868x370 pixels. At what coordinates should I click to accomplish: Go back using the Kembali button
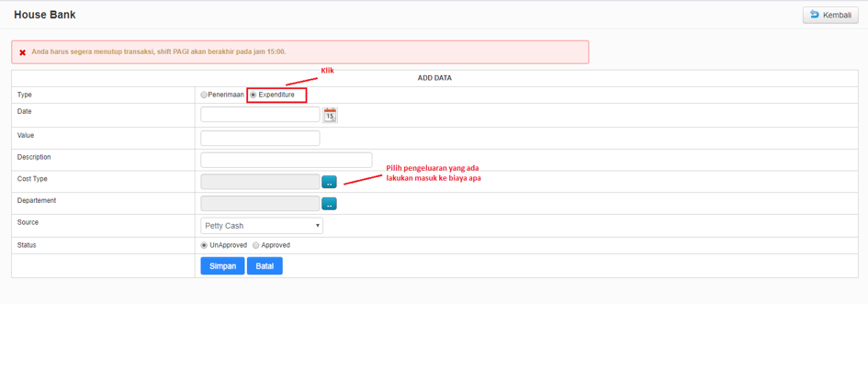(x=830, y=15)
